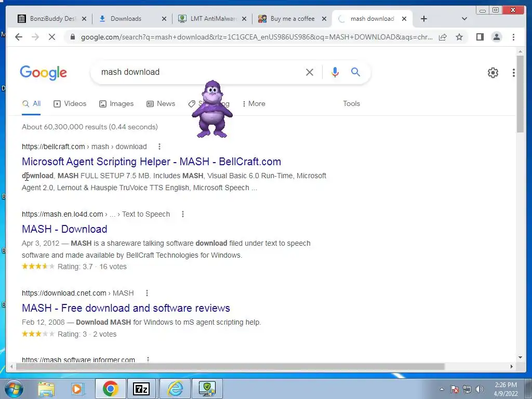The image size is (532, 399).
Task: Click the vertical scrollbar thumb
Action: click(x=520, y=95)
